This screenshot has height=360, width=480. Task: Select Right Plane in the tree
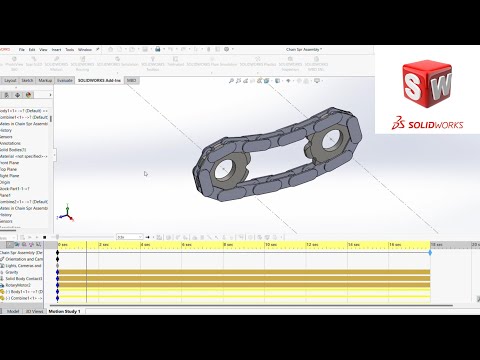(9, 176)
